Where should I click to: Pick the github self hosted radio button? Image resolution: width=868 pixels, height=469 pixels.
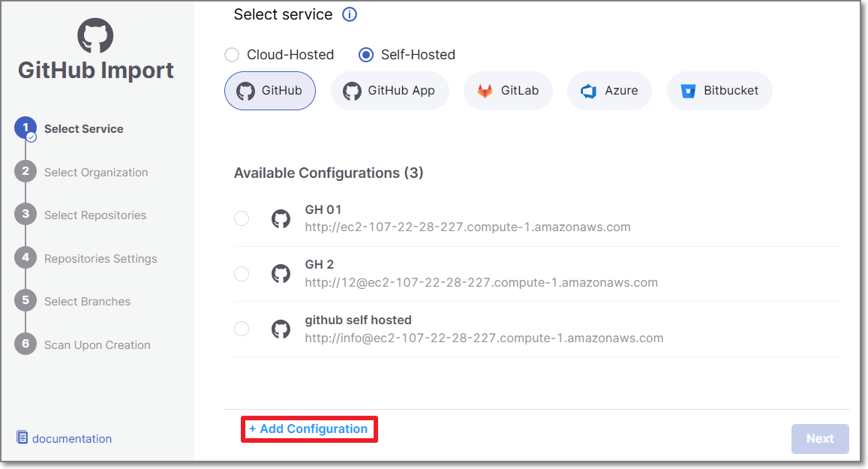pos(242,329)
